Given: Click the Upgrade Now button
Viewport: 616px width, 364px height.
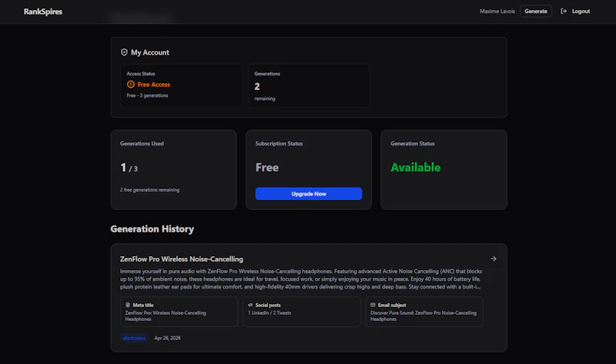Looking at the screenshot, I should click(309, 194).
